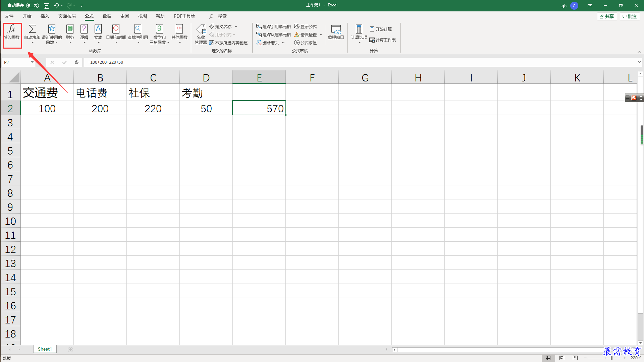Viewport: 644px width, 362px height.
Task: Switch to Normal view in status bar
Action: coord(548,358)
